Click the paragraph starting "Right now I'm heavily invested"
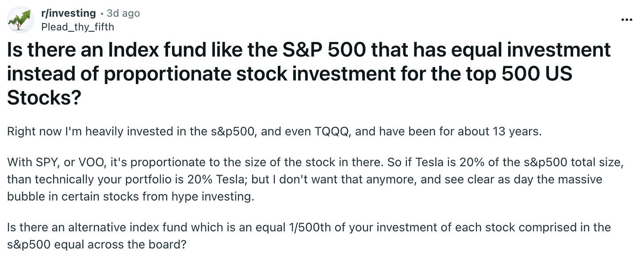This screenshot has height=263, width=644. pyautogui.click(x=274, y=132)
